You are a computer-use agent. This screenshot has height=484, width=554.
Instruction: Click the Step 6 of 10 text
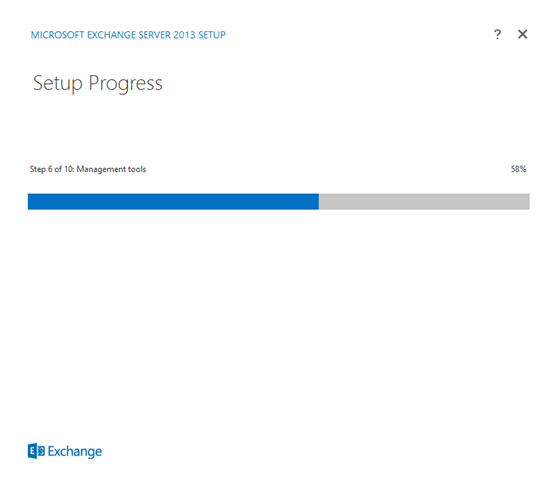click(52, 169)
